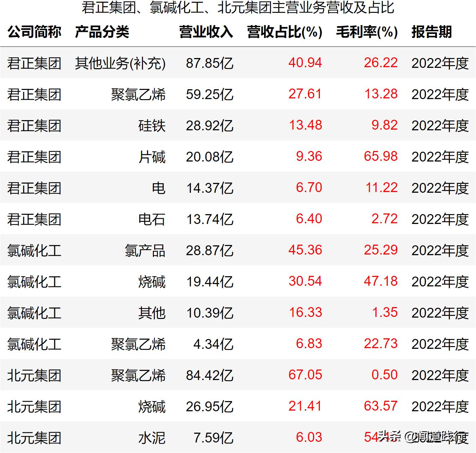Select the 16.33 revenue share value

coord(306,313)
